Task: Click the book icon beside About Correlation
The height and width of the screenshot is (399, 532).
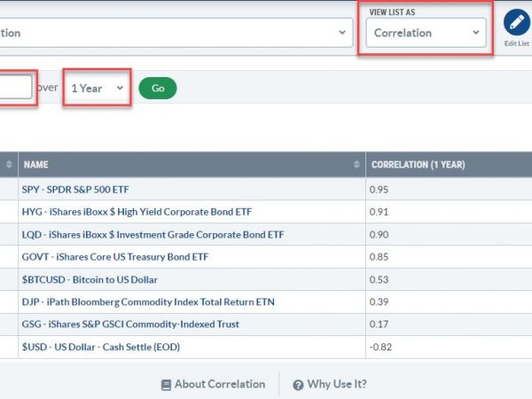Action: point(166,385)
